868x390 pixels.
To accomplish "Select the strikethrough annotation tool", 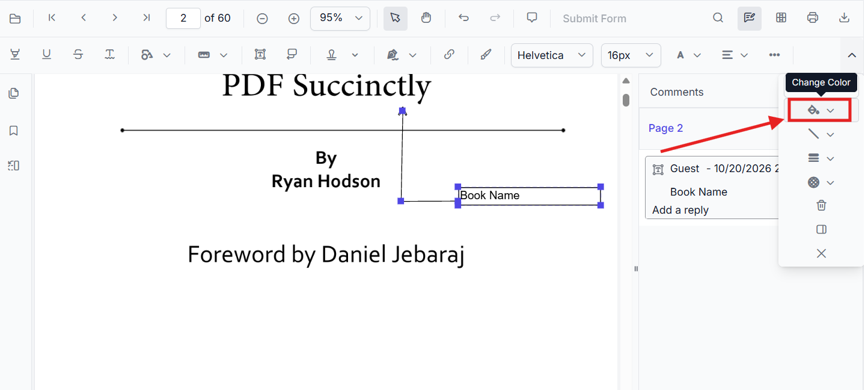I will (78, 55).
